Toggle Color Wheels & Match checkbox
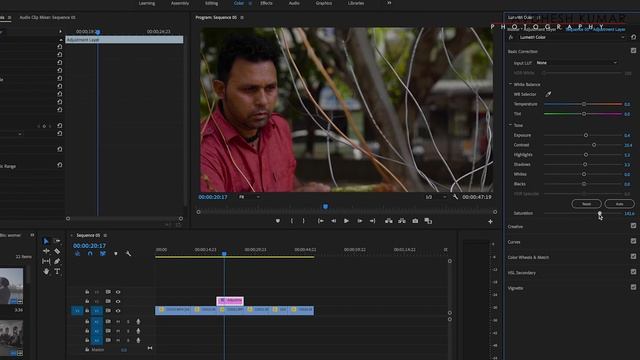The image size is (640, 360). click(x=633, y=257)
